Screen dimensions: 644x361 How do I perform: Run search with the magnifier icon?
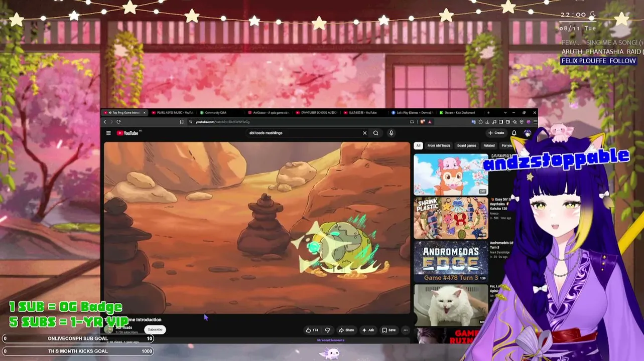[x=375, y=133]
